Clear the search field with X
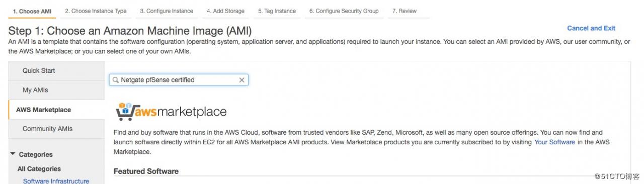Image resolution: width=644 pixels, height=184 pixels. tap(242, 80)
